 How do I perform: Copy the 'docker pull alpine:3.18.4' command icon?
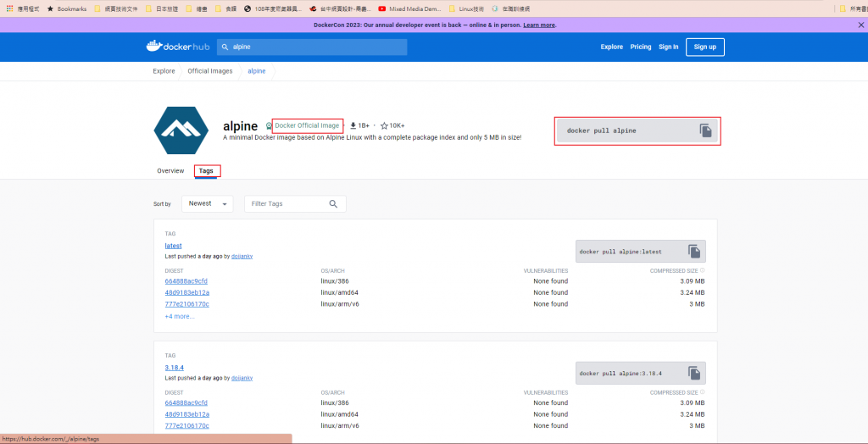click(694, 373)
